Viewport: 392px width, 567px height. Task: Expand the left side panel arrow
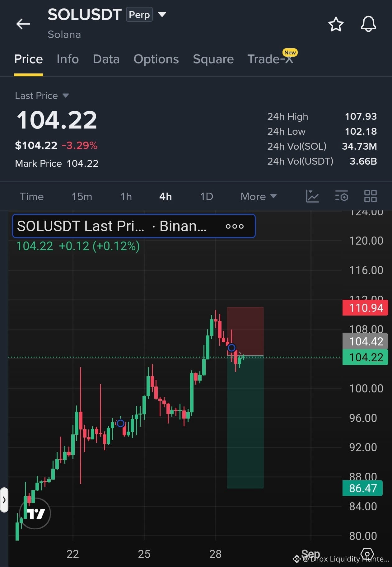click(4, 500)
